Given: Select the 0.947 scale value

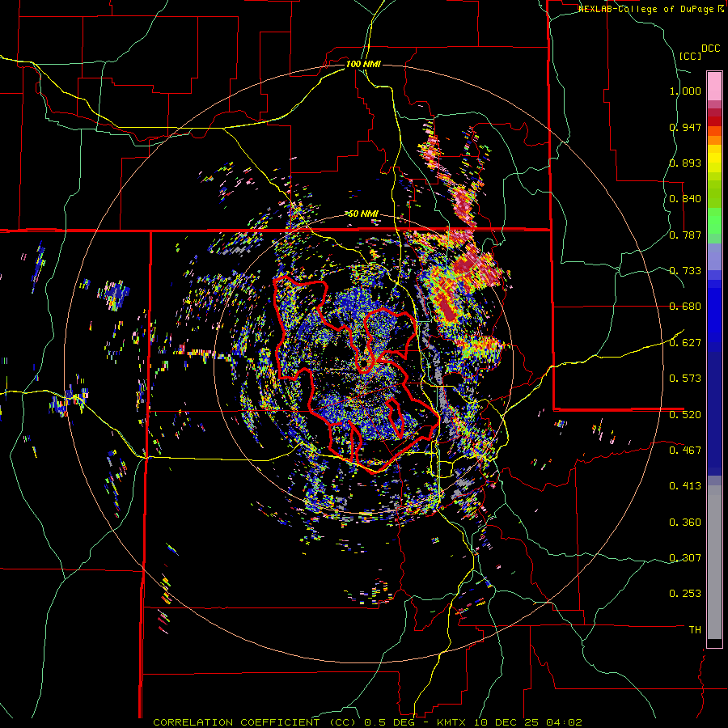Looking at the screenshot, I should (685, 127).
